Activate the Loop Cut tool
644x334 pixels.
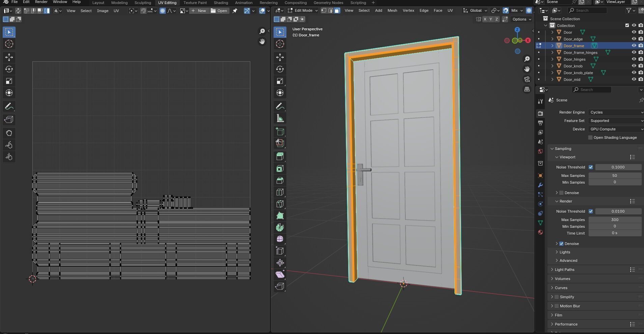(x=280, y=192)
